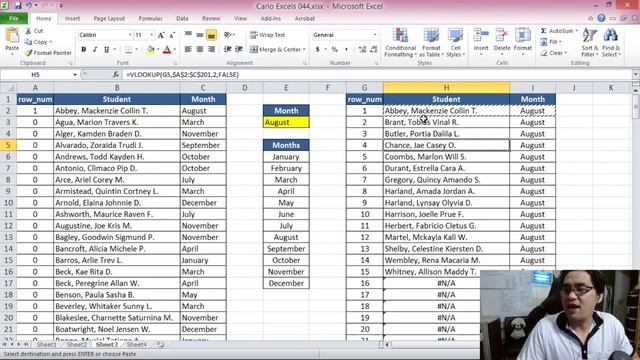Click the AutoSum button
The width and height of the screenshot is (640, 360).
[557, 31]
